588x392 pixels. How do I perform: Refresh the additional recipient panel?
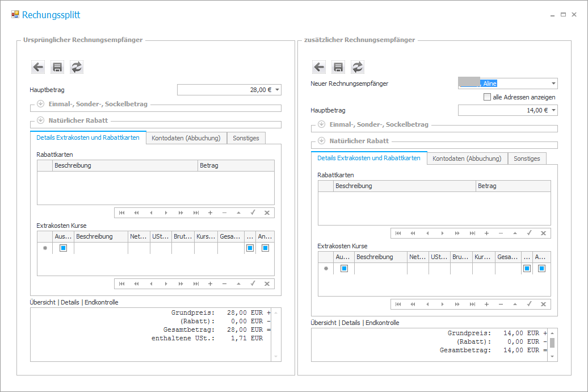tap(358, 67)
